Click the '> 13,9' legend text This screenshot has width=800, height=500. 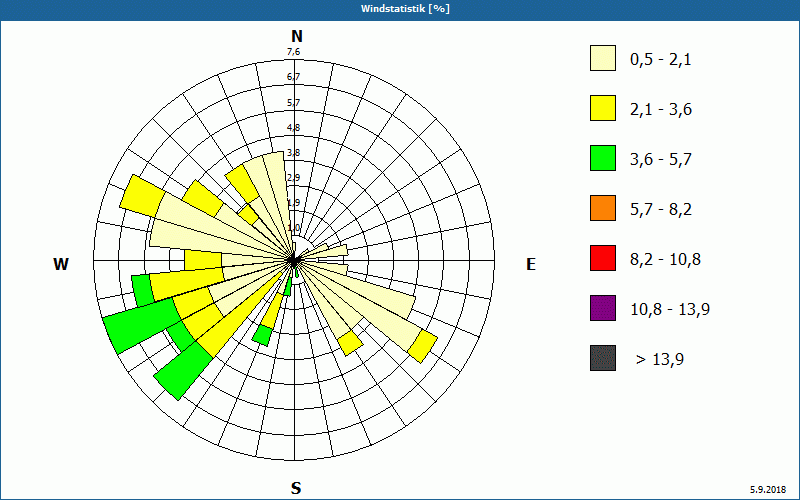(660, 360)
